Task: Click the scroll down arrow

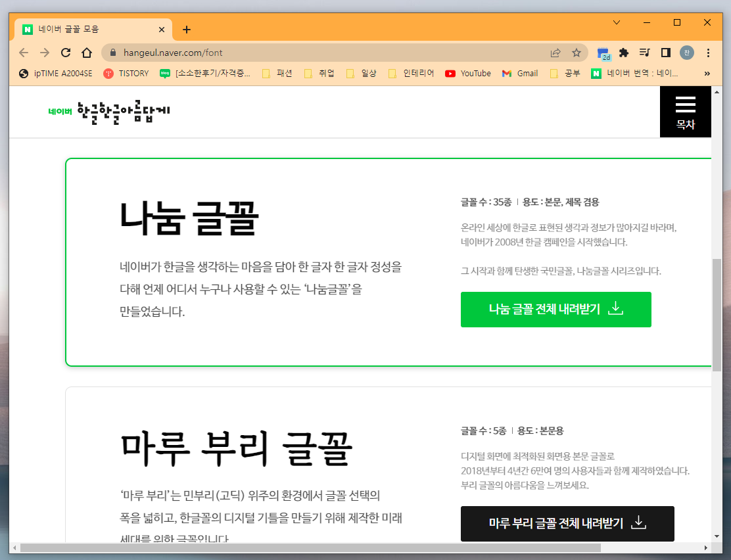Action: tap(717, 537)
